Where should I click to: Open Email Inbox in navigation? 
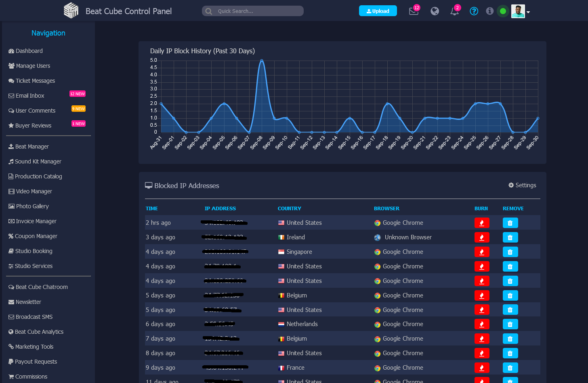point(30,96)
